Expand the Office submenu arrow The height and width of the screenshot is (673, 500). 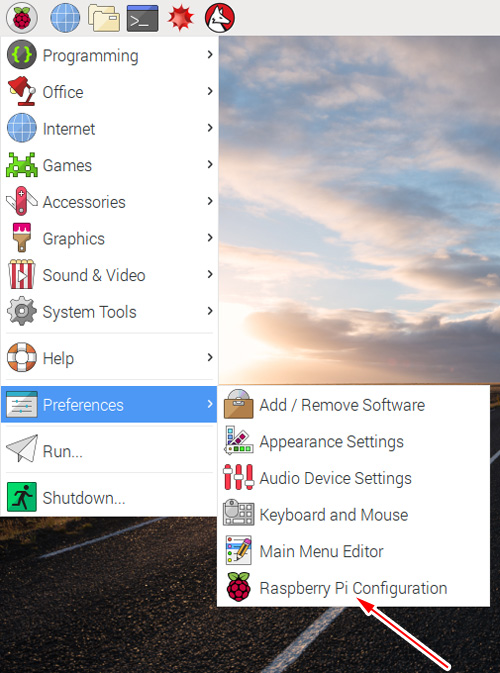tap(210, 91)
